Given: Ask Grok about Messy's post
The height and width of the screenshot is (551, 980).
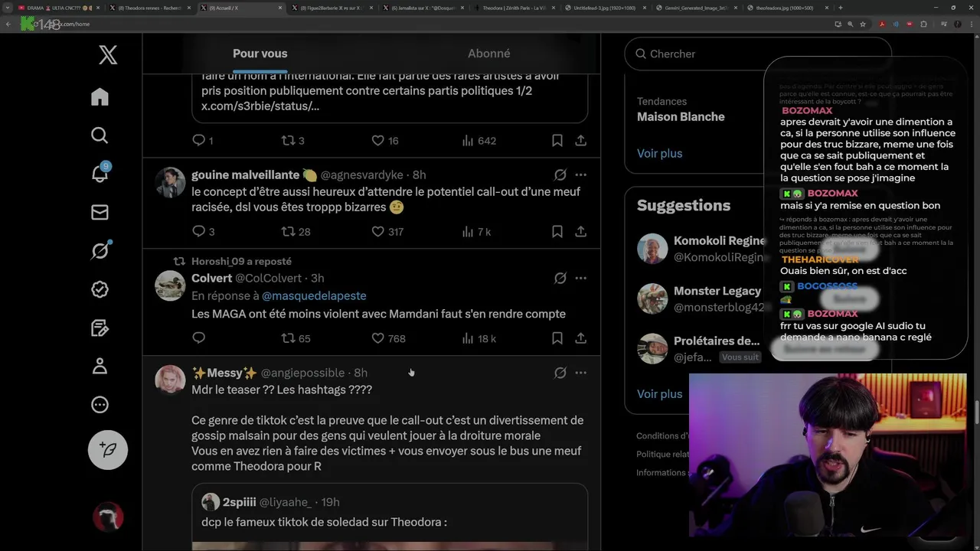Looking at the screenshot, I should tap(560, 373).
